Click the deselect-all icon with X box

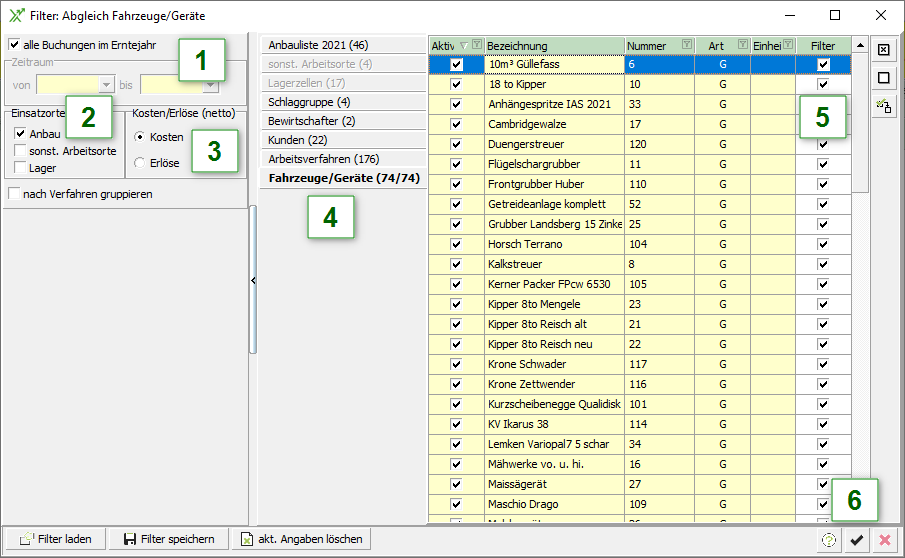coord(883,49)
